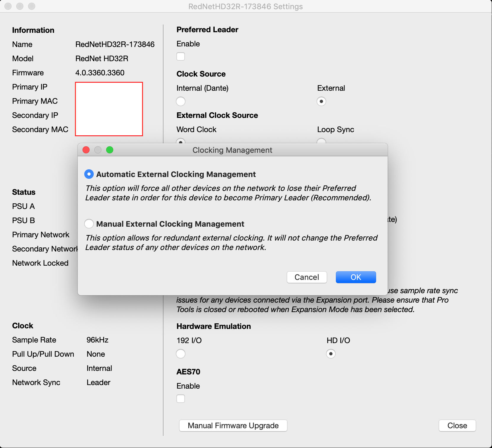Choose Loop Sync external source
The width and height of the screenshot is (492, 448).
coord(321,141)
